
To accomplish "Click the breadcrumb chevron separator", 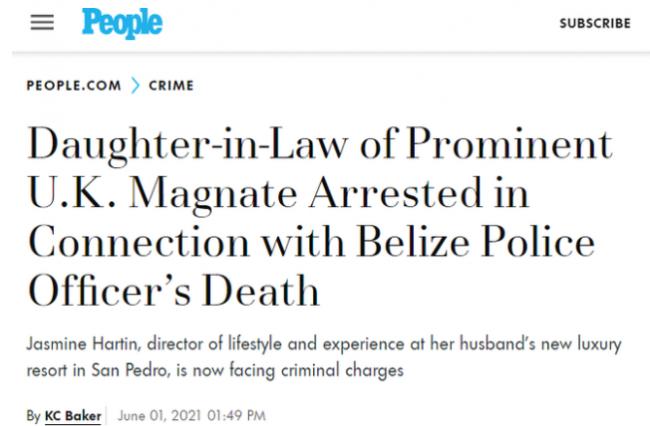I will click(x=135, y=86).
